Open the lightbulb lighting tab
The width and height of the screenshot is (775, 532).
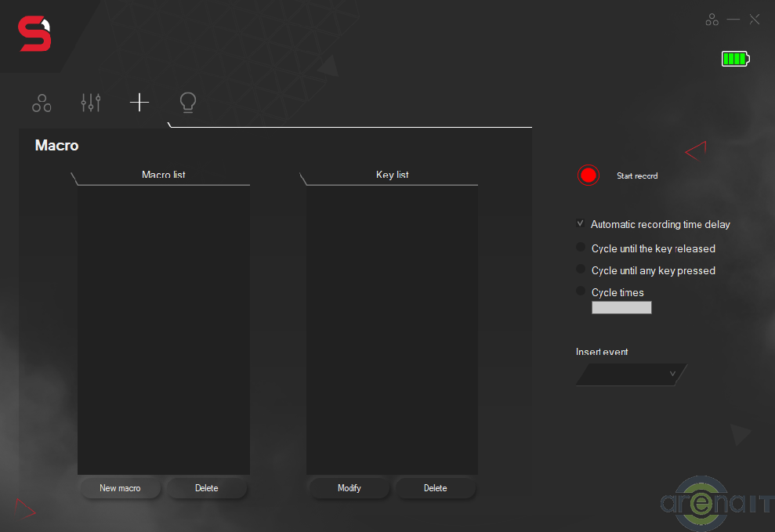[188, 103]
